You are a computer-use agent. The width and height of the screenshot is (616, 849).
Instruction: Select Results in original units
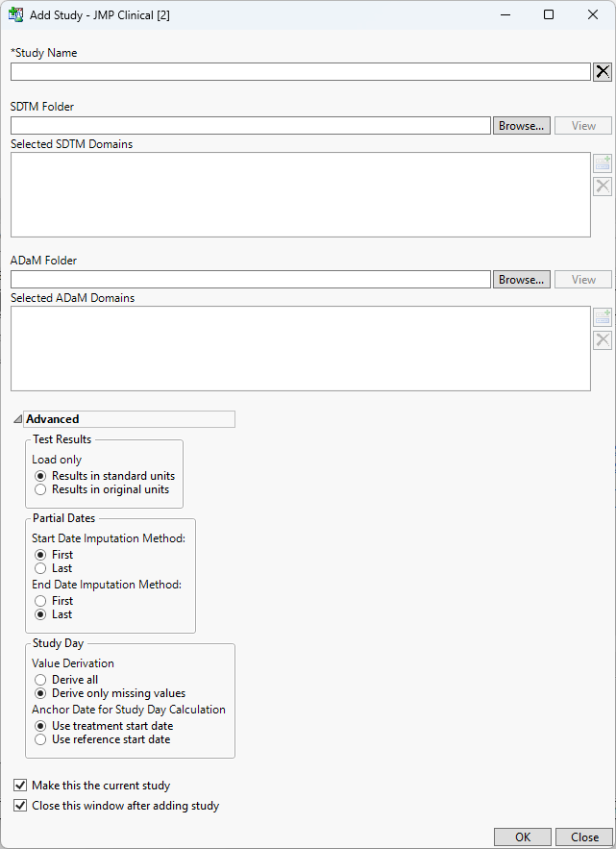40,489
